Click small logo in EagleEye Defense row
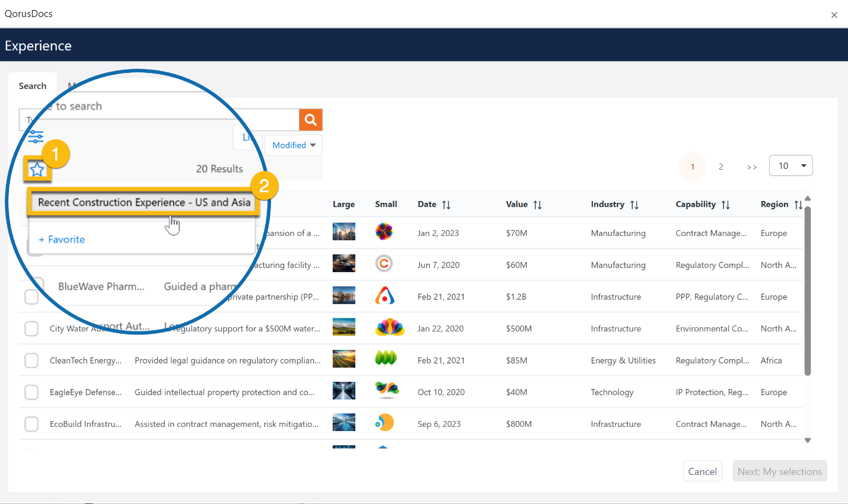This screenshot has height=504, width=848. (x=387, y=390)
